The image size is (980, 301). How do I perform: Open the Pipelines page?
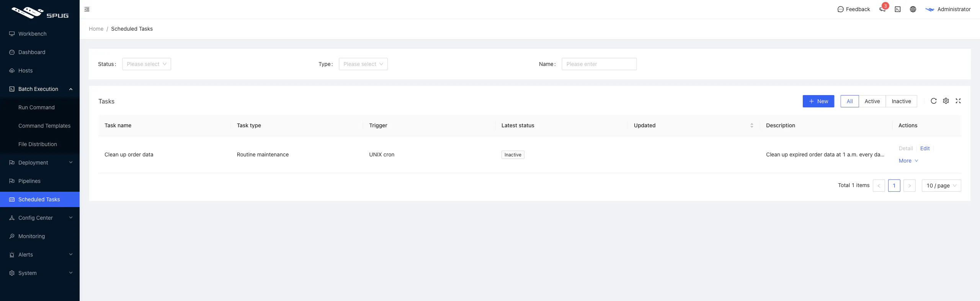tap(40, 181)
